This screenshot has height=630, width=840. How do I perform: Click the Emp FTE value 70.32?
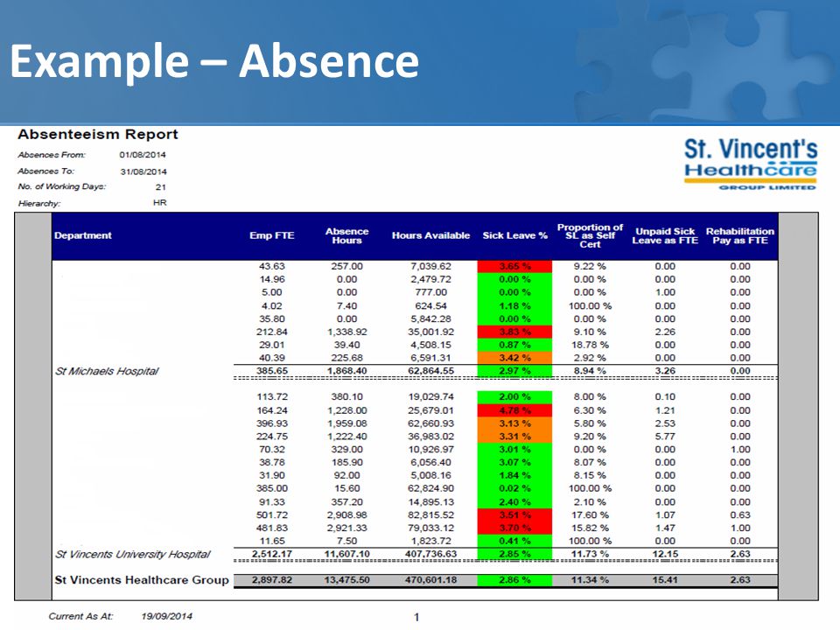point(271,450)
